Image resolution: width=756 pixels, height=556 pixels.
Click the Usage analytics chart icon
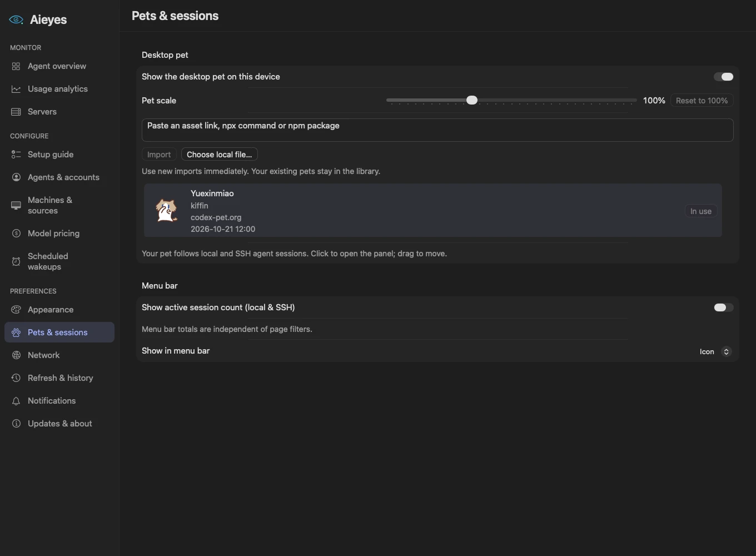(16, 89)
